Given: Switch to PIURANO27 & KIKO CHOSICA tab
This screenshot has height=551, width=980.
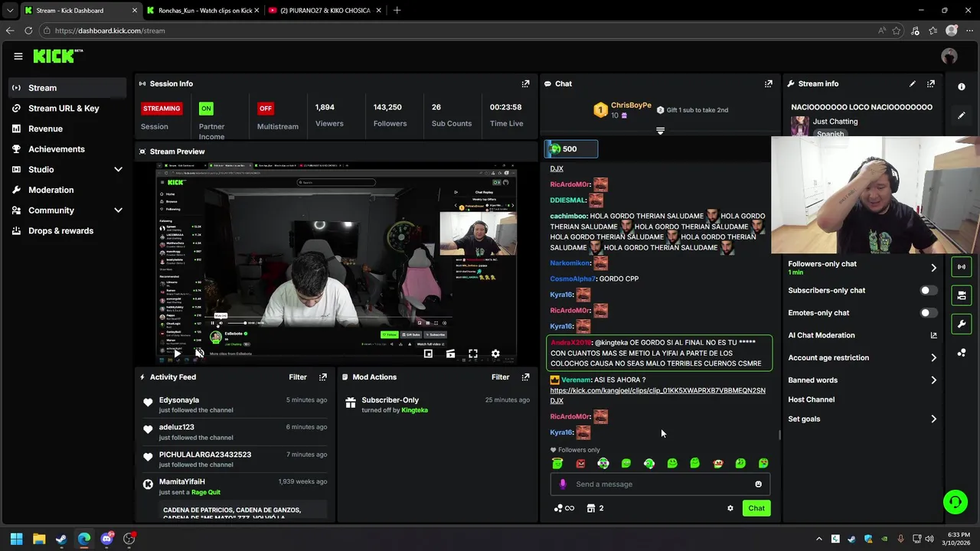Looking at the screenshot, I should click(x=325, y=11).
